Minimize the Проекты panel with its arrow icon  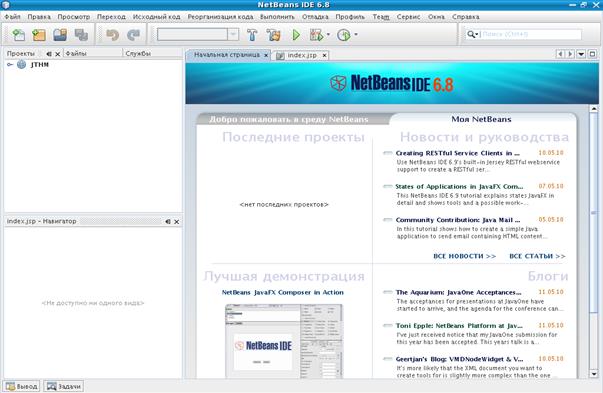click(49, 54)
